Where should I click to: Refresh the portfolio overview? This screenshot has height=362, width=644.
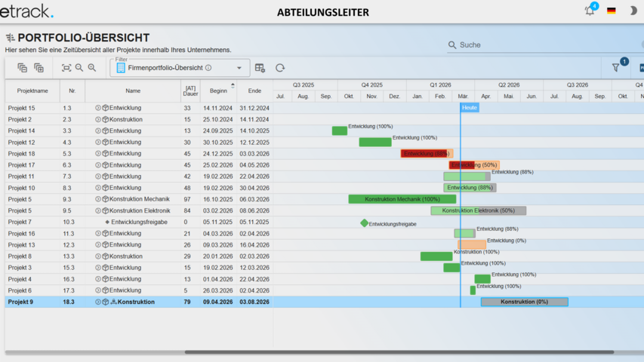click(280, 68)
